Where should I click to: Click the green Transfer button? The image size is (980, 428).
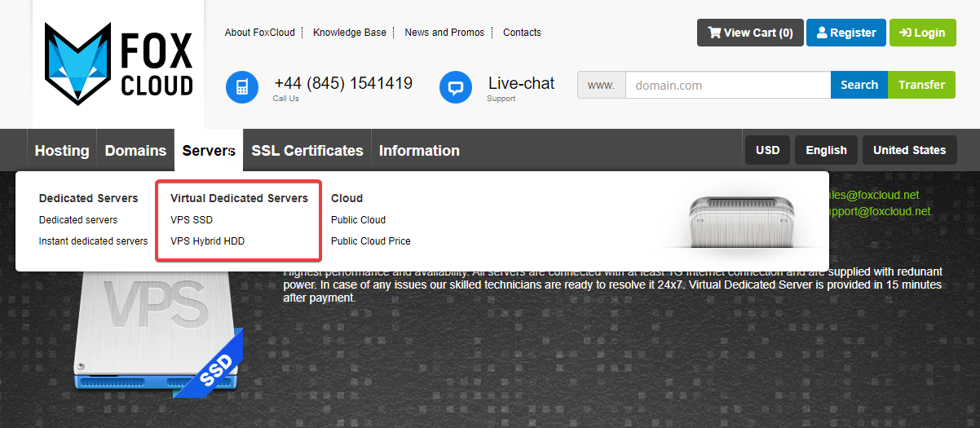pyautogui.click(x=921, y=85)
